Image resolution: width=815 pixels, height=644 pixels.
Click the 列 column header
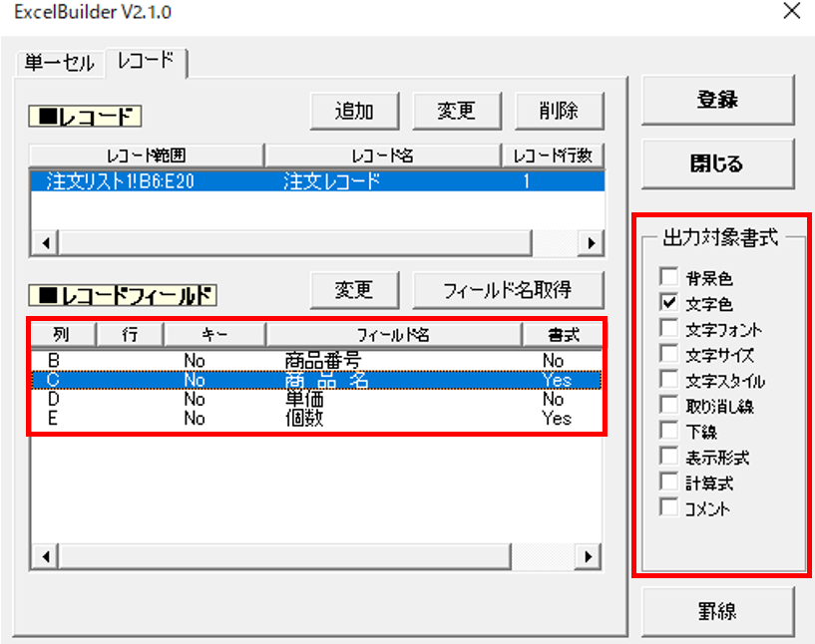click(63, 335)
